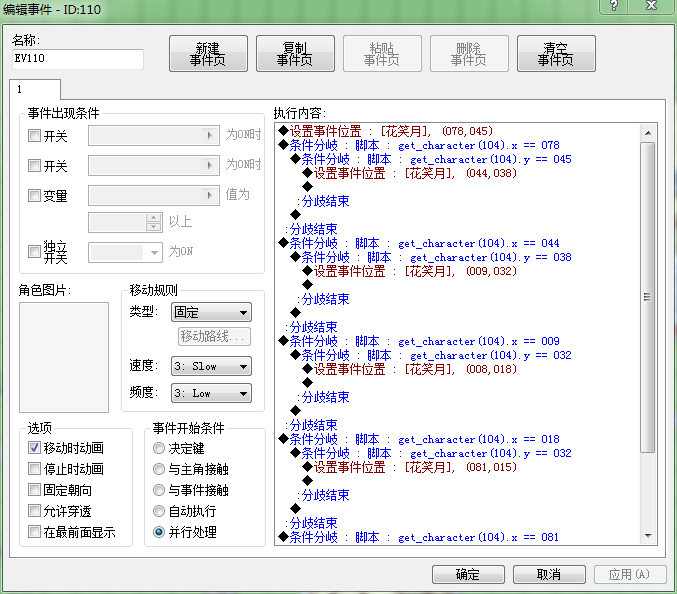
Task: Select condition line get_character(104).y == 038
Action: (x=431, y=257)
